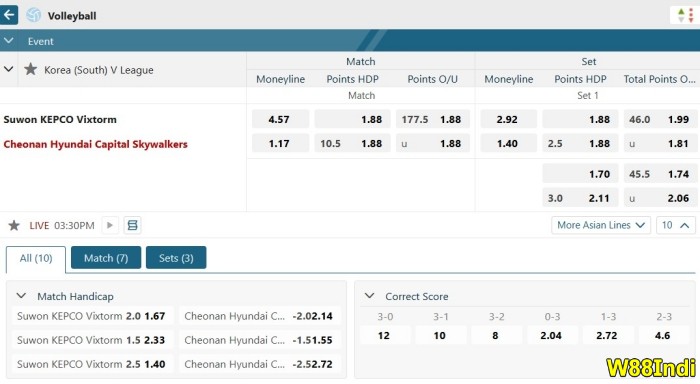700x384 pixels.
Task: Open the odds sort arrows icon
Action: pyautogui.click(x=685, y=15)
